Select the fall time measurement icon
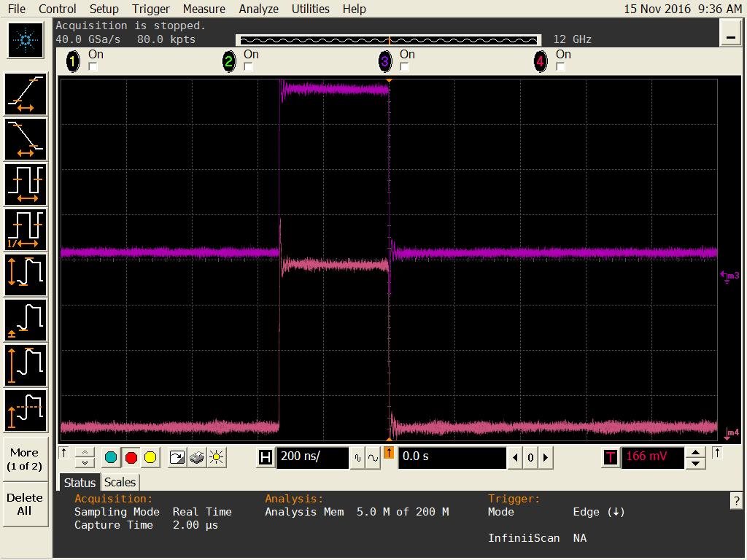The width and height of the screenshot is (747, 560). coord(26,139)
